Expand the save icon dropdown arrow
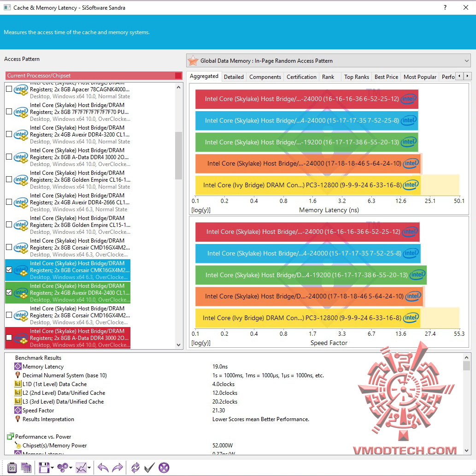The height and width of the screenshot is (476, 476). pos(52,468)
